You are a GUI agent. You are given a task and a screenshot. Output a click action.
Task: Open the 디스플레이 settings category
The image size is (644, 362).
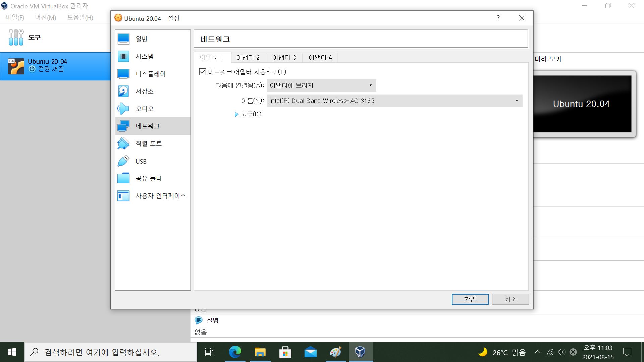click(153, 74)
